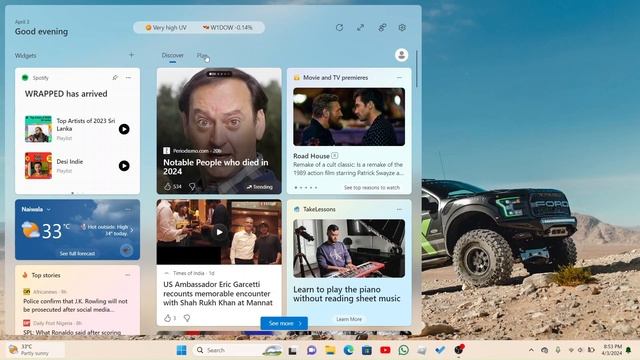Click the Road House title text
Screen dimensions: 640x360
311,156
